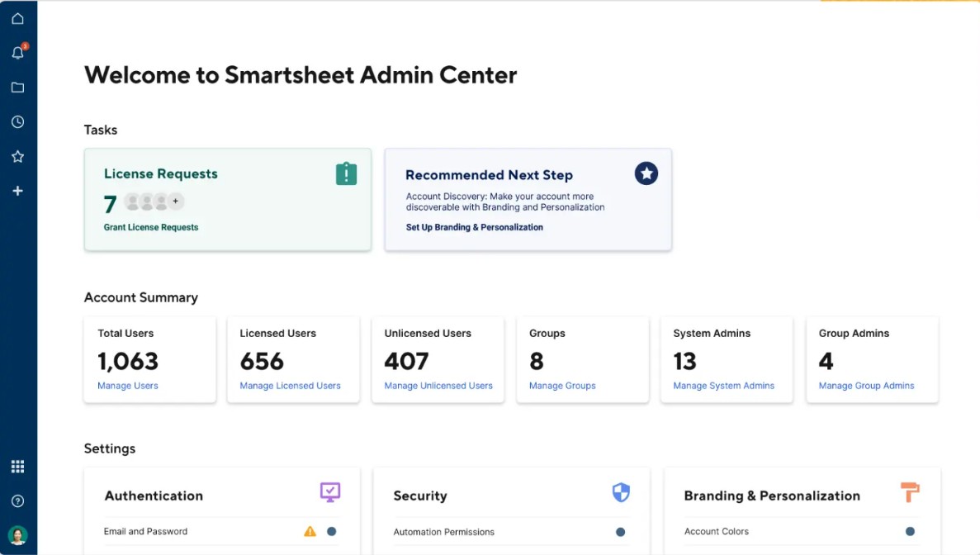Click the Authentication purple monitor icon
The image size is (980, 555).
point(329,492)
